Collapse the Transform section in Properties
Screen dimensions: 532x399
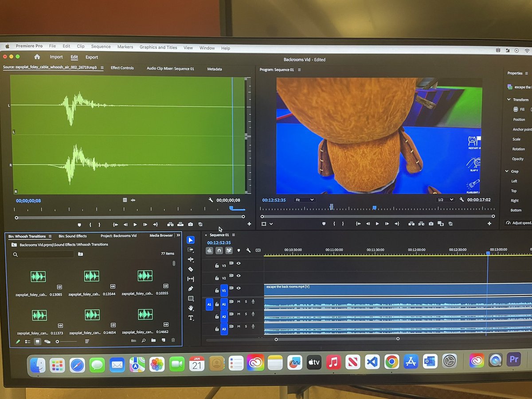tap(509, 99)
